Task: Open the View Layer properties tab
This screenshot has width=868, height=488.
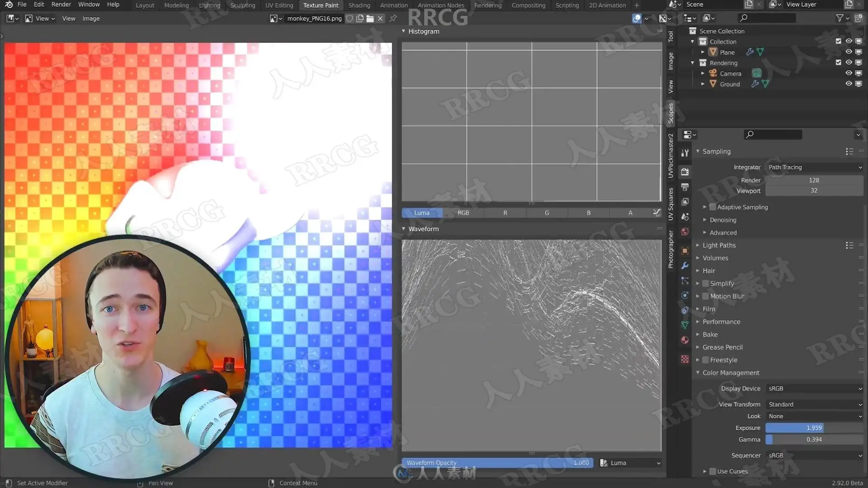Action: pyautogui.click(x=685, y=202)
